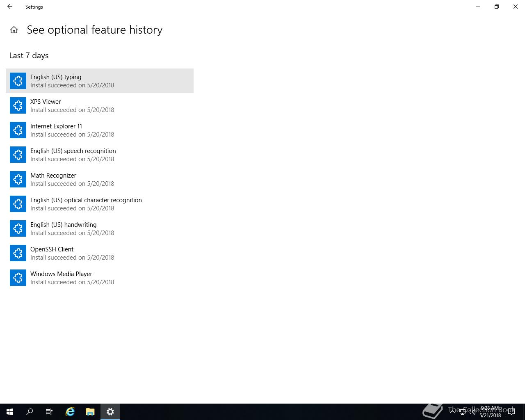Click install status text under Windows Media Player

72,282
